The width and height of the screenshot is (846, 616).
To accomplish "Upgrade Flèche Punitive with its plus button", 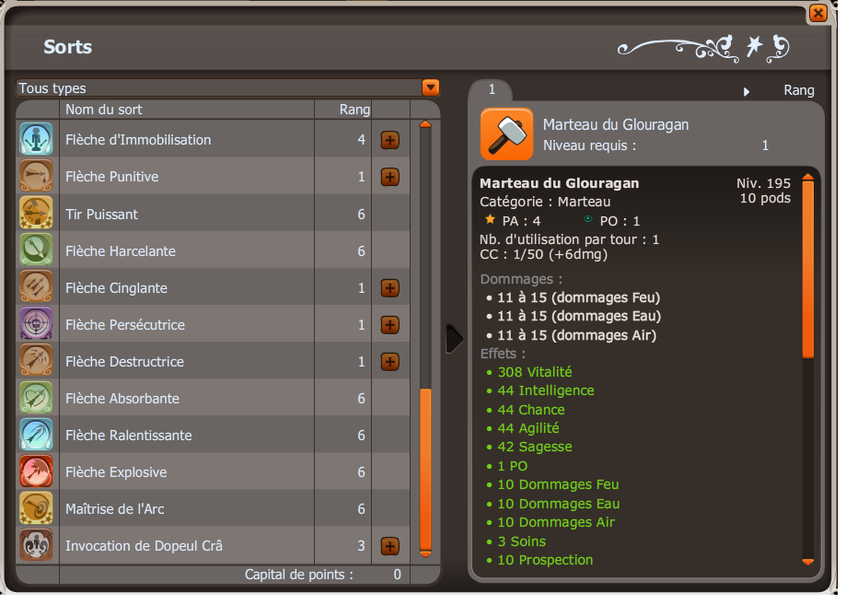I will (x=390, y=177).
